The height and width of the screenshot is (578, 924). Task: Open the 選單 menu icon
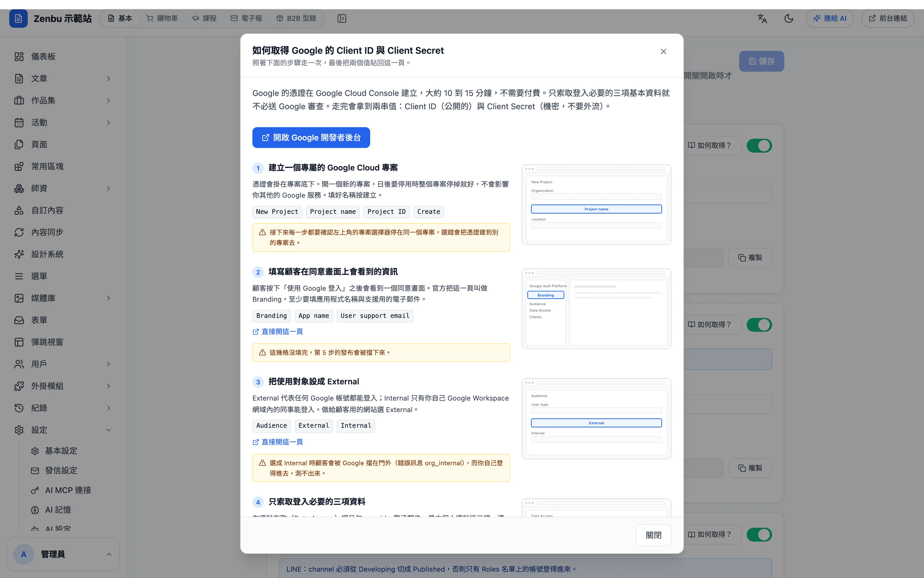(x=19, y=276)
